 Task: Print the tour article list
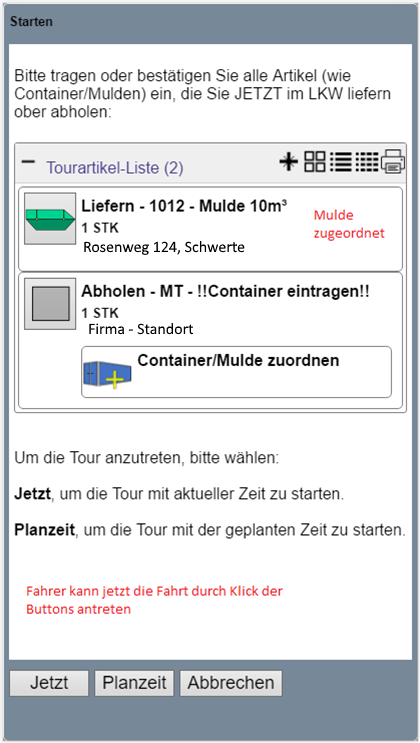pos(393,162)
